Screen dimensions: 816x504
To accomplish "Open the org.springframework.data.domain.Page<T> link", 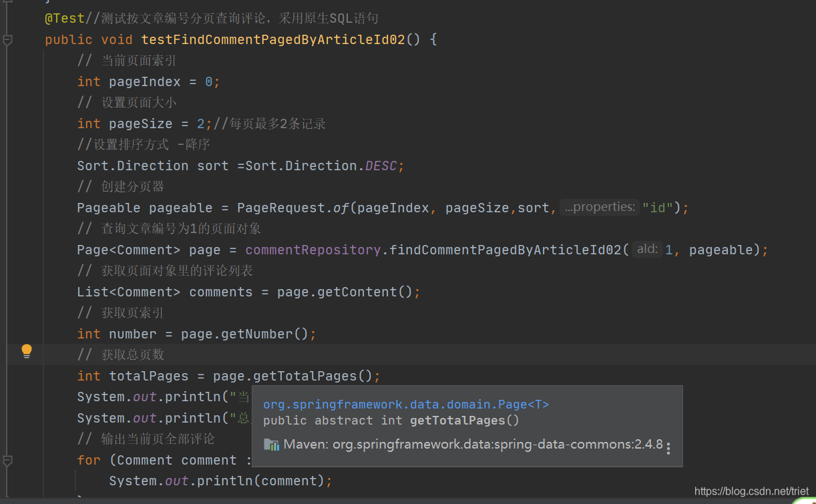I will (x=406, y=405).
